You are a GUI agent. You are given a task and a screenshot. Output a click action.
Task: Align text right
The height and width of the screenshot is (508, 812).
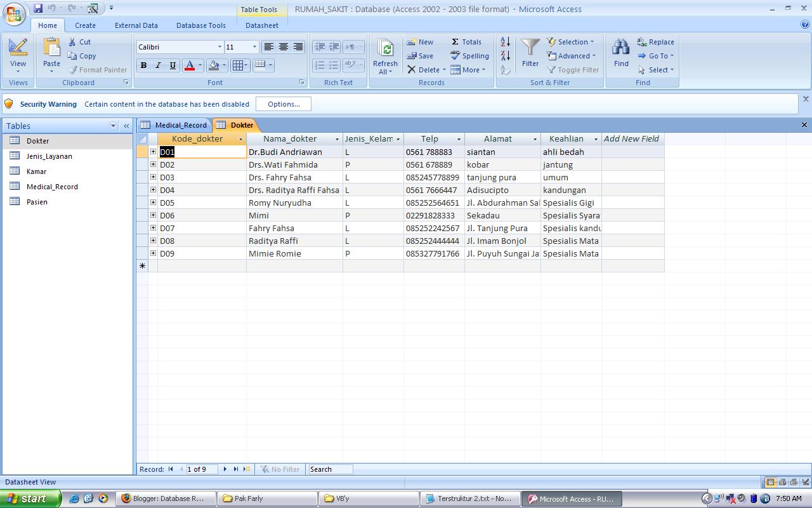tap(298, 47)
